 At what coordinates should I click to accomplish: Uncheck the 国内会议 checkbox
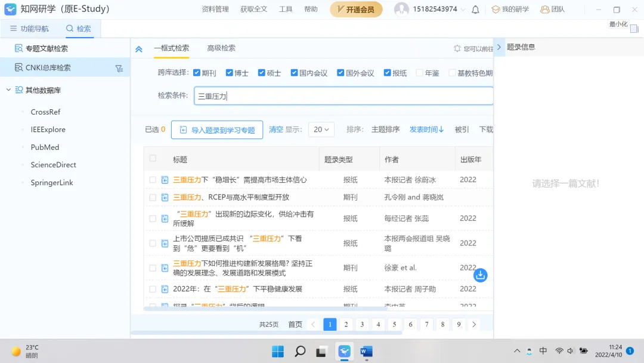coord(294,73)
